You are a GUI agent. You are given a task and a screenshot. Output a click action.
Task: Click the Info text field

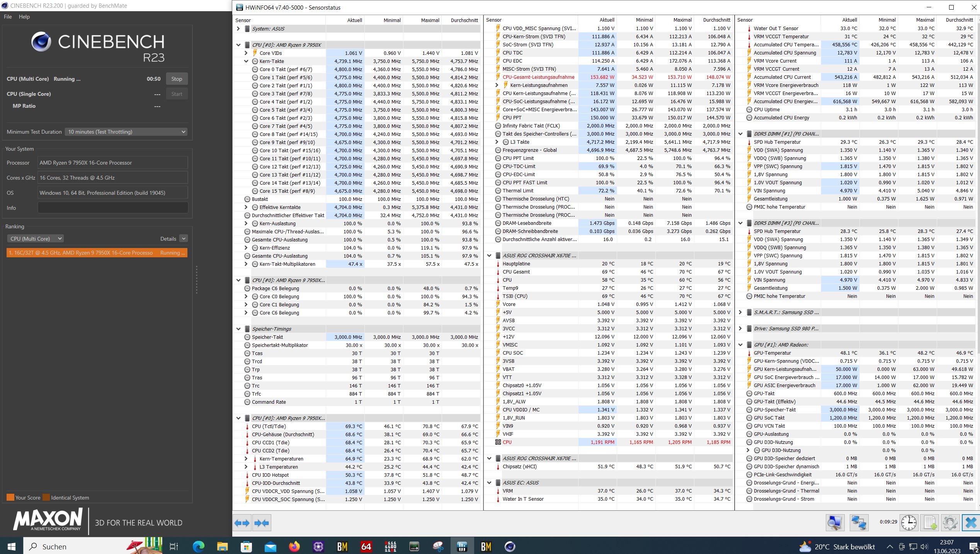pos(112,208)
